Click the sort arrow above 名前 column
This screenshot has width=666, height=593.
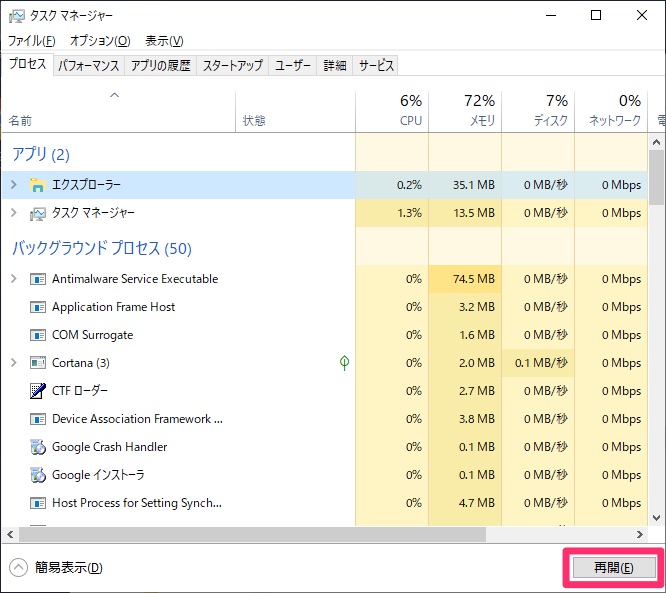pyautogui.click(x=115, y=95)
